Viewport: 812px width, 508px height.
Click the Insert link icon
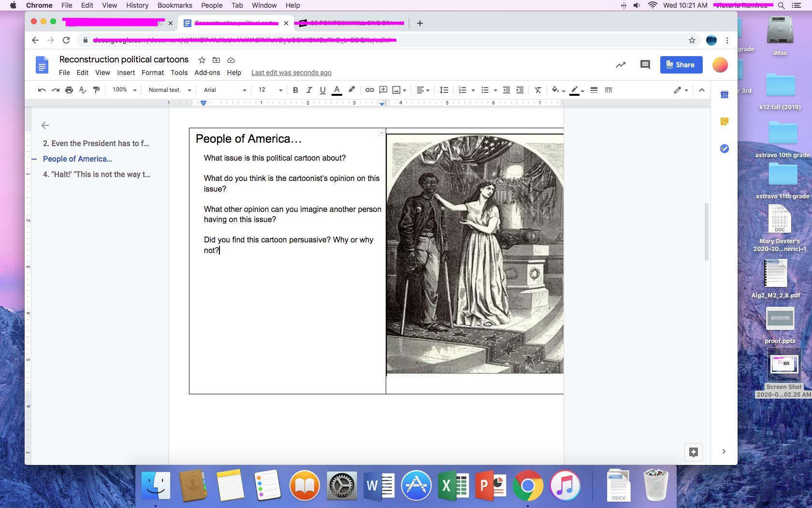(x=369, y=90)
